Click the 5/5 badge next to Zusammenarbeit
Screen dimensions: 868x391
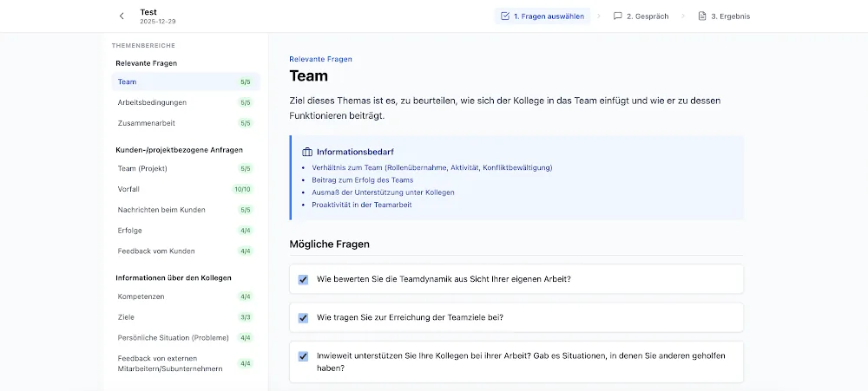coord(246,123)
